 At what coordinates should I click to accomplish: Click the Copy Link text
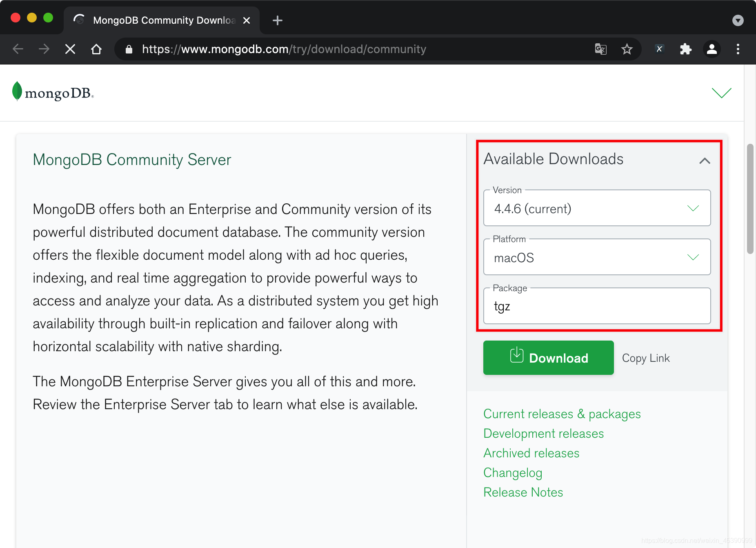pos(646,358)
